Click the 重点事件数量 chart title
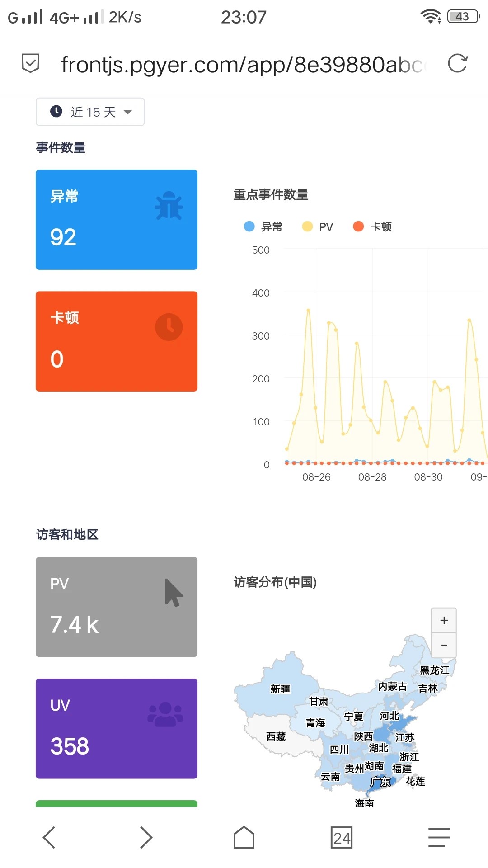Image resolution: width=488 pixels, height=868 pixels. coord(271,194)
